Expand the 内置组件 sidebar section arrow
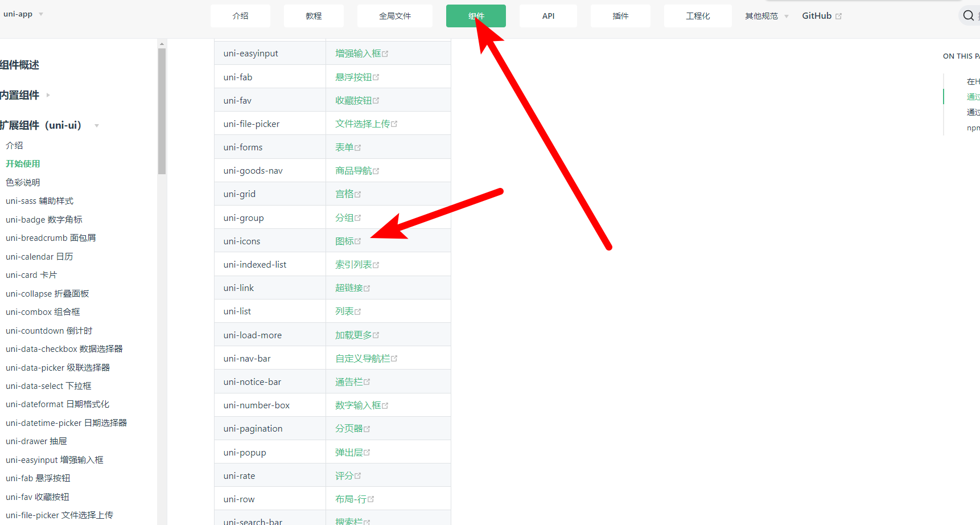The width and height of the screenshot is (980, 525). tap(48, 95)
